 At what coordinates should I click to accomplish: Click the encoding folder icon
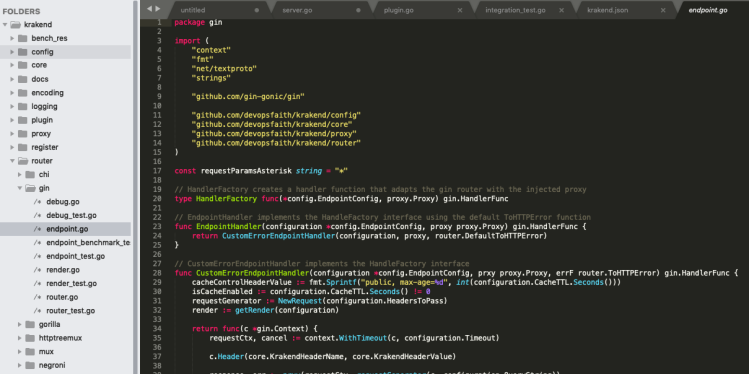22,93
